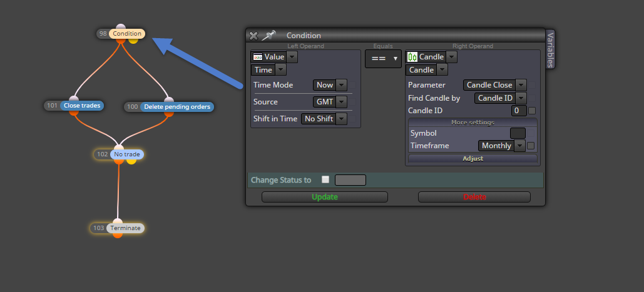
Task: Toggle the checkbox next to Symbol field
Action: point(531,133)
